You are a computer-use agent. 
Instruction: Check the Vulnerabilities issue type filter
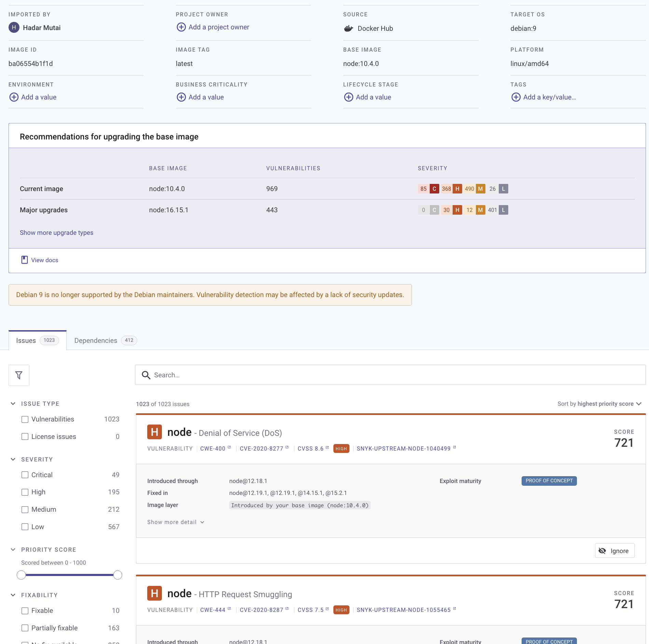pyautogui.click(x=25, y=419)
